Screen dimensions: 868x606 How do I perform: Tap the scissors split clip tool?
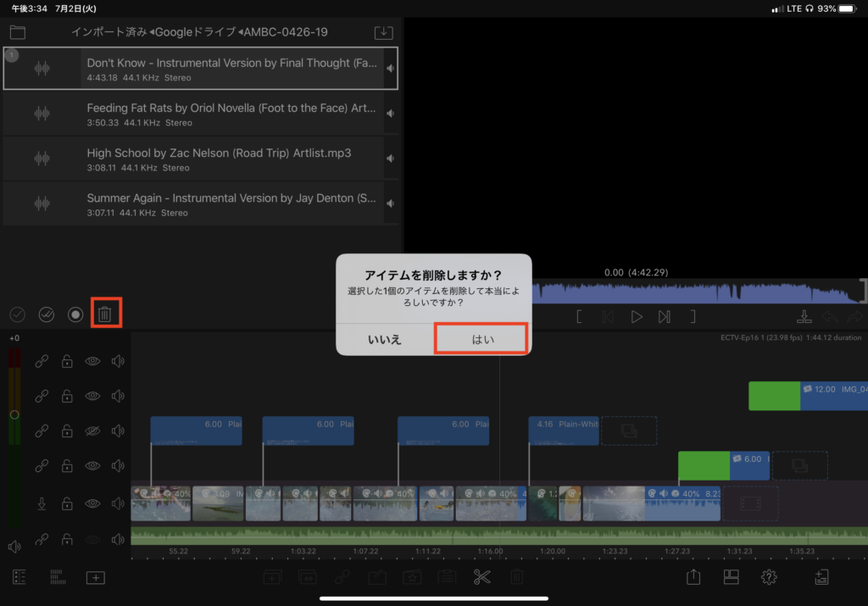pyautogui.click(x=481, y=577)
